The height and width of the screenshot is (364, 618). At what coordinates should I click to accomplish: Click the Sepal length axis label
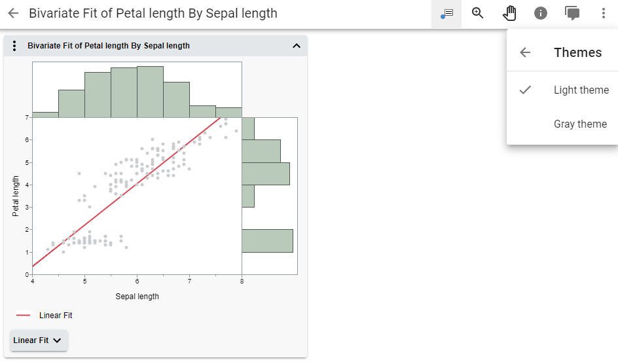137,297
